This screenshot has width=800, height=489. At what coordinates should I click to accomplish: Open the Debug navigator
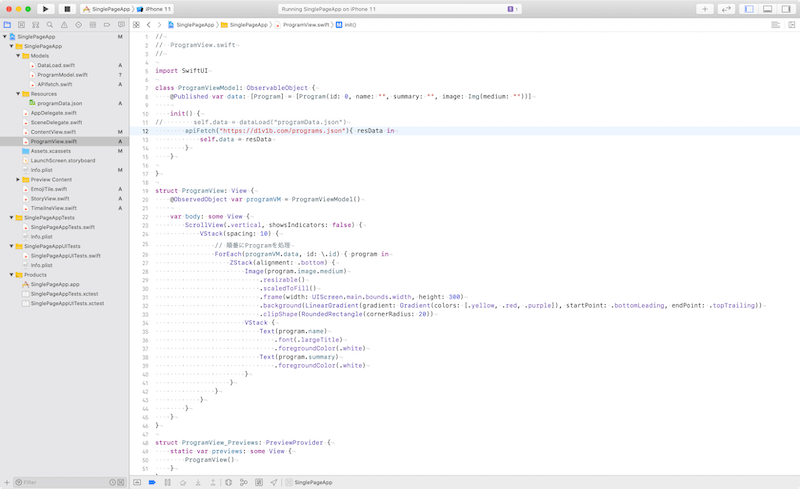[x=93, y=25]
